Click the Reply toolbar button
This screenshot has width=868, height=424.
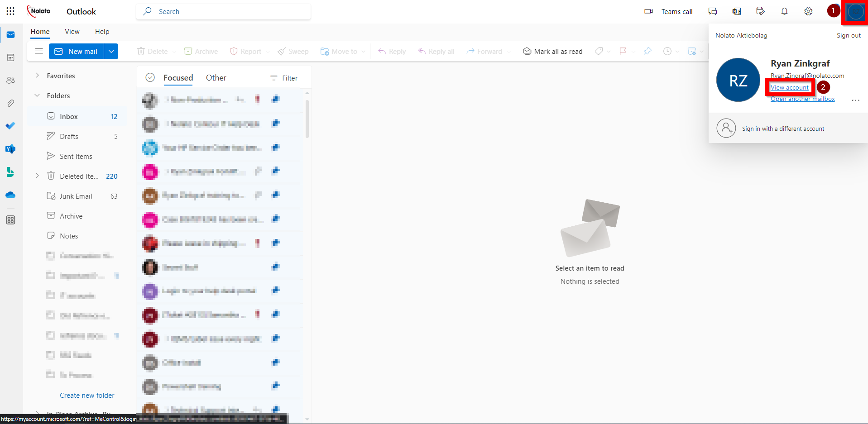(392, 51)
